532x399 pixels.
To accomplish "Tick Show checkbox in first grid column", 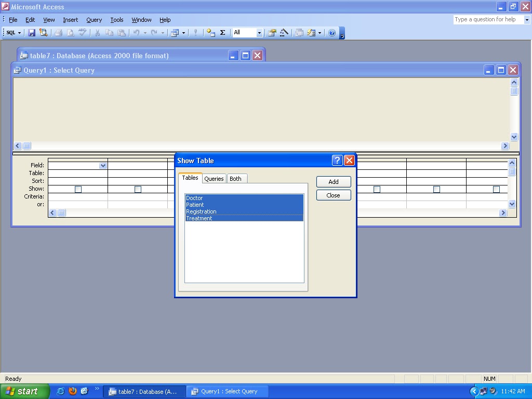I will (78, 189).
